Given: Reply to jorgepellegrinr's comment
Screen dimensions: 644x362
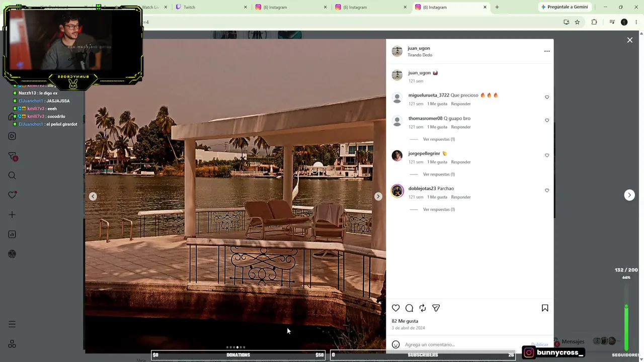Looking at the screenshot, I should 461,162.
